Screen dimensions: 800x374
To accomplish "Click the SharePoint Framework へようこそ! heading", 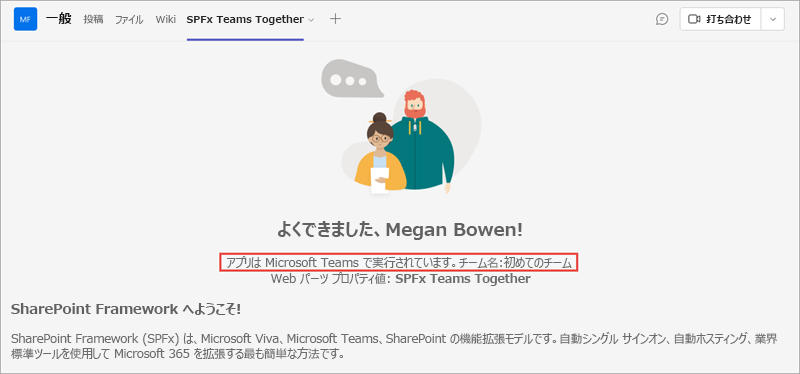I will (x=126, y=309).
